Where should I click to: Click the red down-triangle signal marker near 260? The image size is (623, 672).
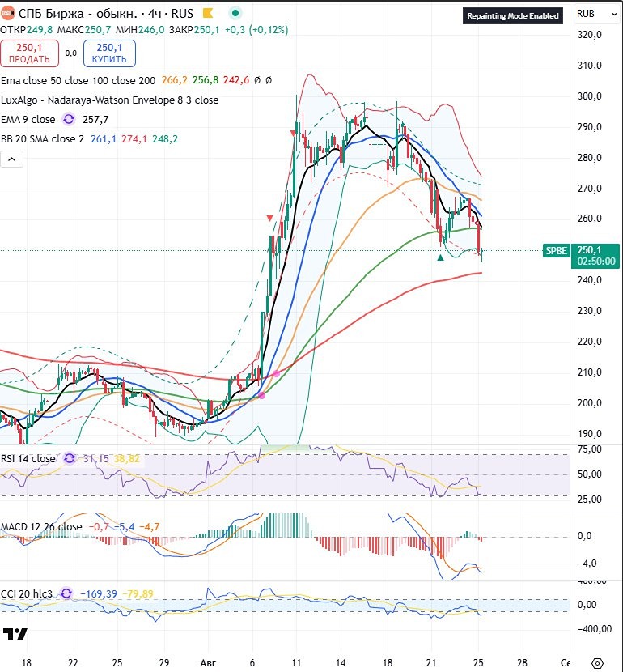[269, 219]
